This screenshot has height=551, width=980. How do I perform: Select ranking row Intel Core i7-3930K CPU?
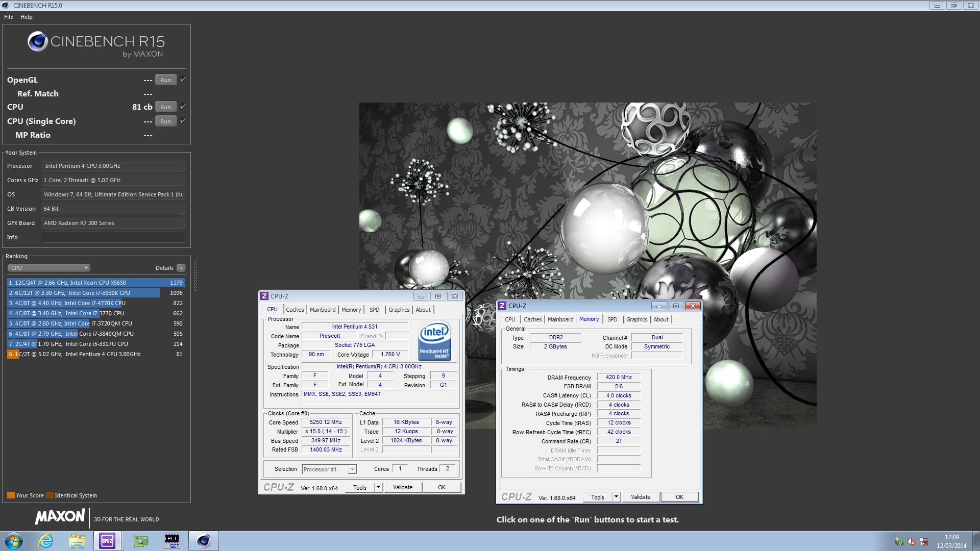point(96,293)
